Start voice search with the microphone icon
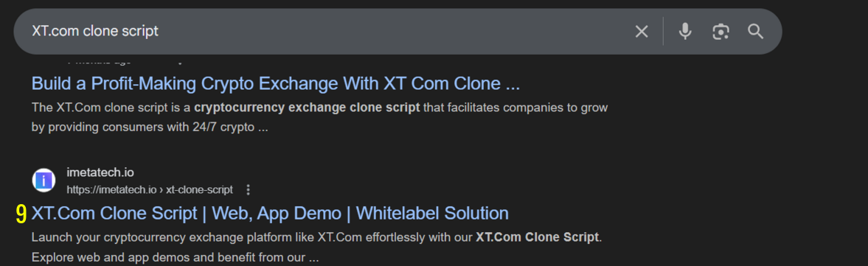Screen dimensions: 868x266 click(x=685, y=32)
